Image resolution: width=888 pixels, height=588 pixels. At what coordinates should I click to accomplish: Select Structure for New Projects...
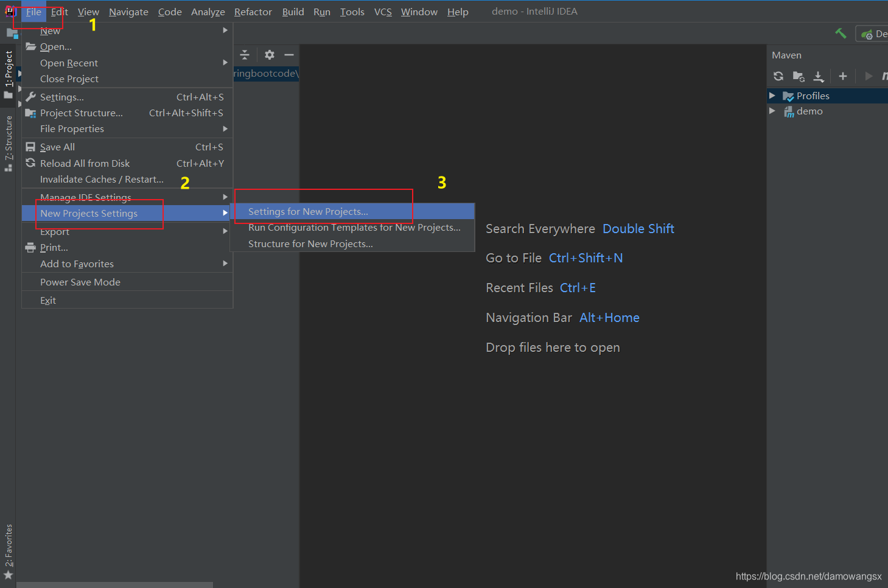click(352, 243)
